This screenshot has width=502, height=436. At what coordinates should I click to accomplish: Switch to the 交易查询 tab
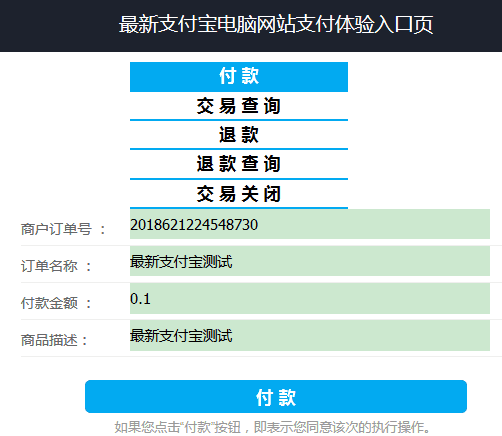click(239, 106)
